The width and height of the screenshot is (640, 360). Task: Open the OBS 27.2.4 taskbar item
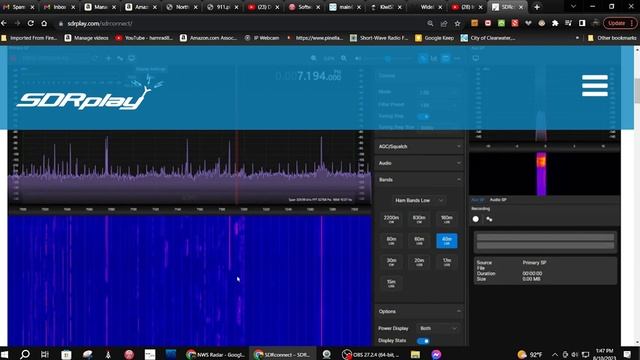(371, 354)
